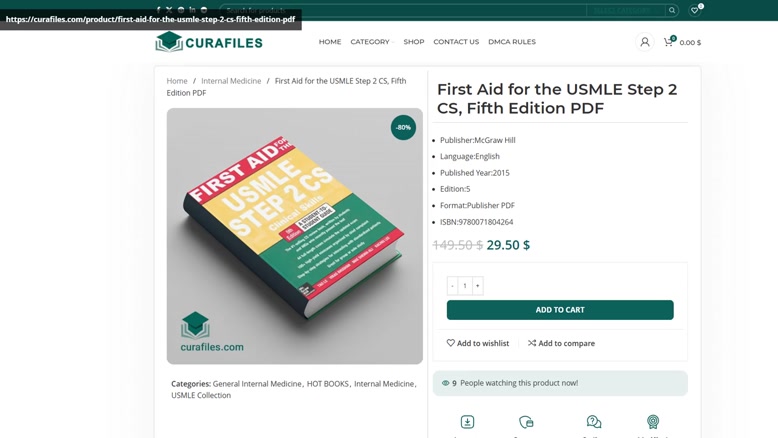The height and width of the screenshot is (438, 778).
Task: Increase quantity with the plus button
Action: click(477, 286)
